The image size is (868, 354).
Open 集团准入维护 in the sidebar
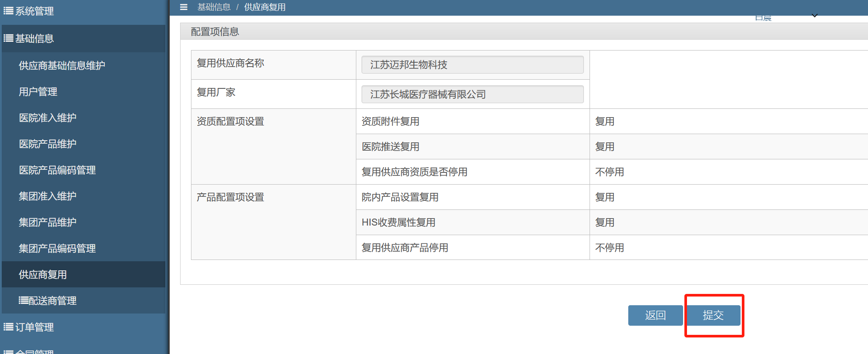coord(84,196)
